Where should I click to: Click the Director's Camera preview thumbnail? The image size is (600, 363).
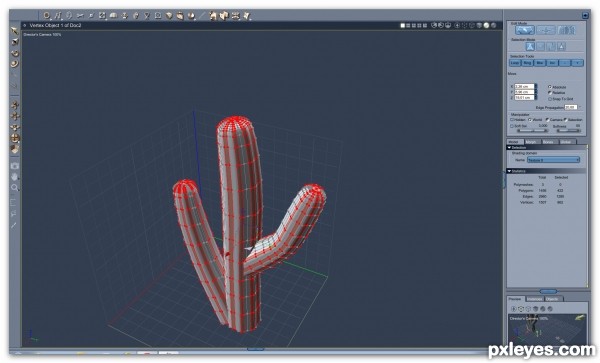547,329
